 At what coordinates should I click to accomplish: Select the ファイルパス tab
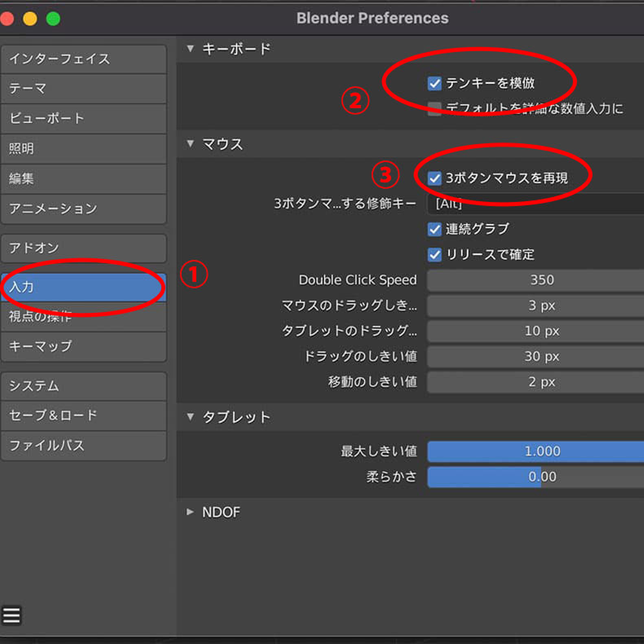coord(84,446)
